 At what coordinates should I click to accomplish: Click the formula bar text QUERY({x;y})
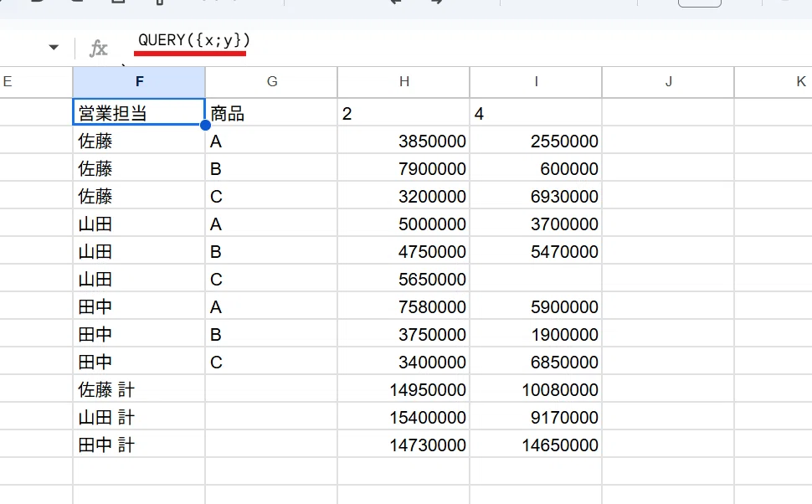point(193,40)
